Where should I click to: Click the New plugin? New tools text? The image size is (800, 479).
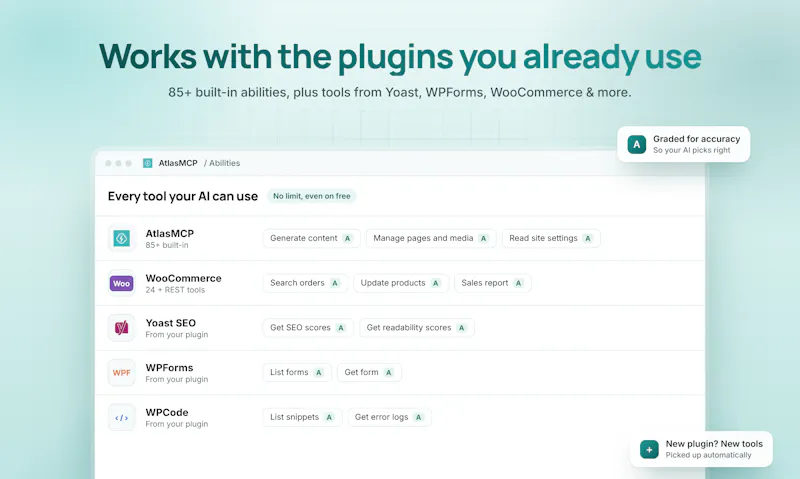pyautogui.click(x=714, y=444)
